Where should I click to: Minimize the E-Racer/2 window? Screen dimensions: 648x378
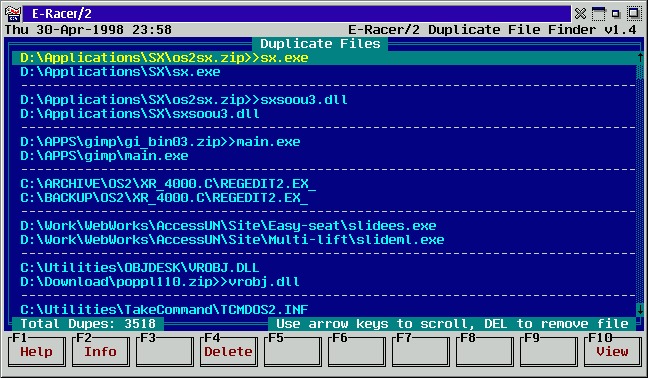pos(616,14)
